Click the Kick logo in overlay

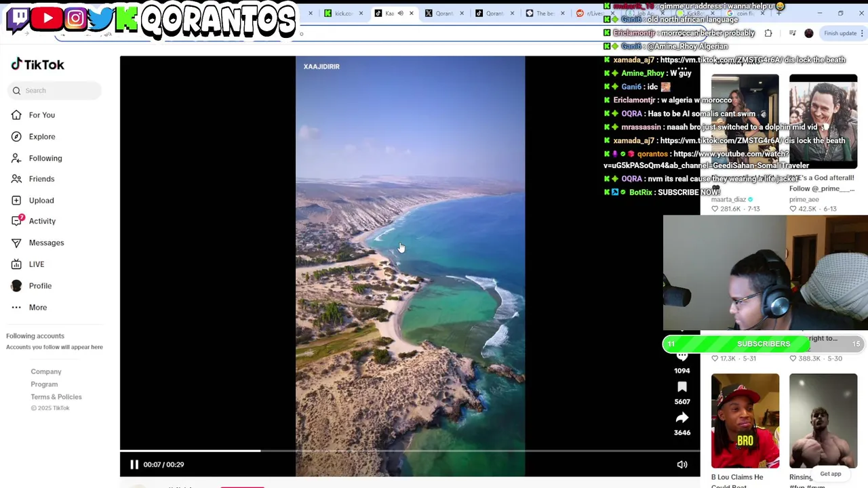[126, 19]
